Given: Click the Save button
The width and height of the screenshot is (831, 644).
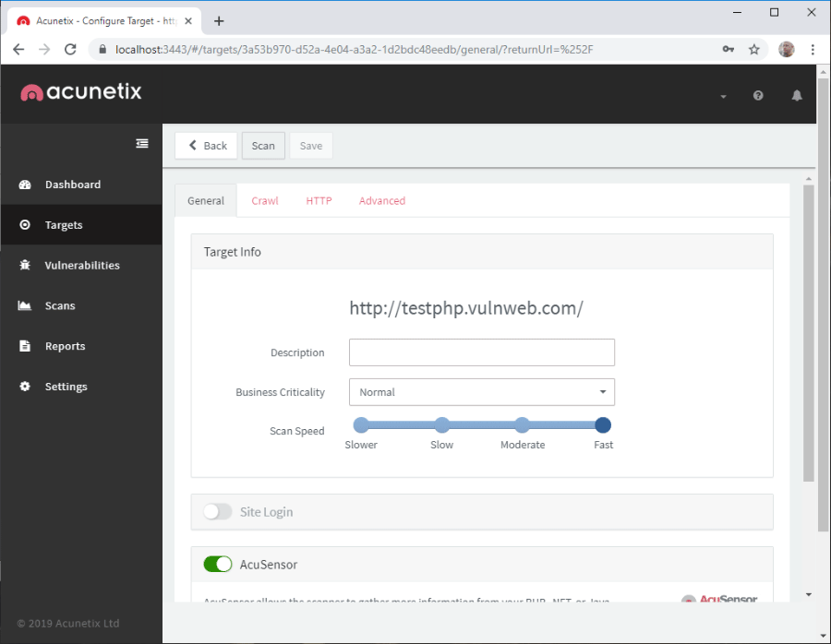Looking at the screenshot, I should (x=311, y=146).
